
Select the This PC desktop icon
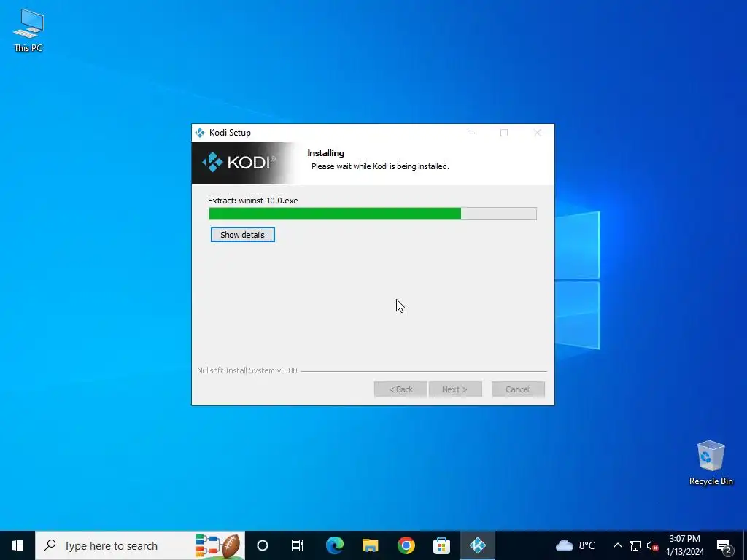28,31
